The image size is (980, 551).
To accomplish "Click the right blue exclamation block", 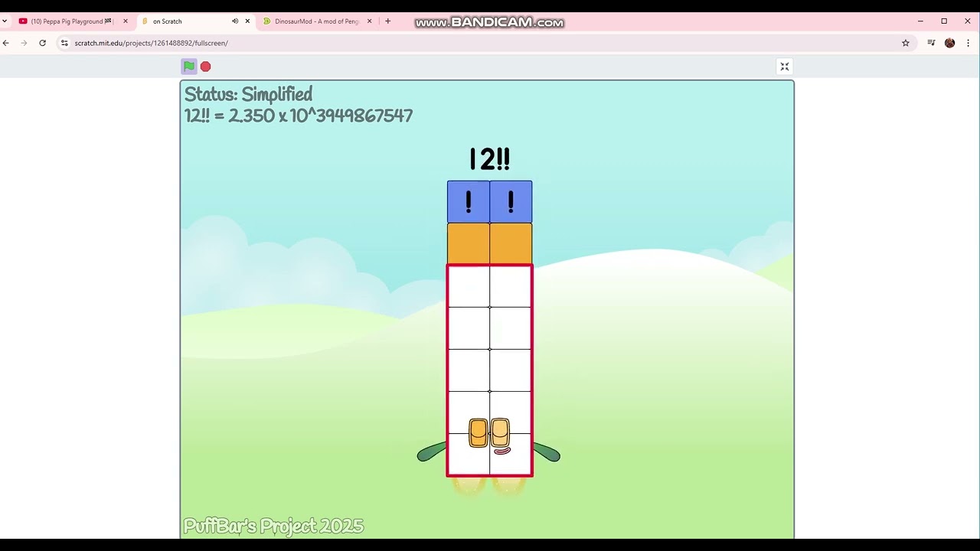I will coord(511,202).
